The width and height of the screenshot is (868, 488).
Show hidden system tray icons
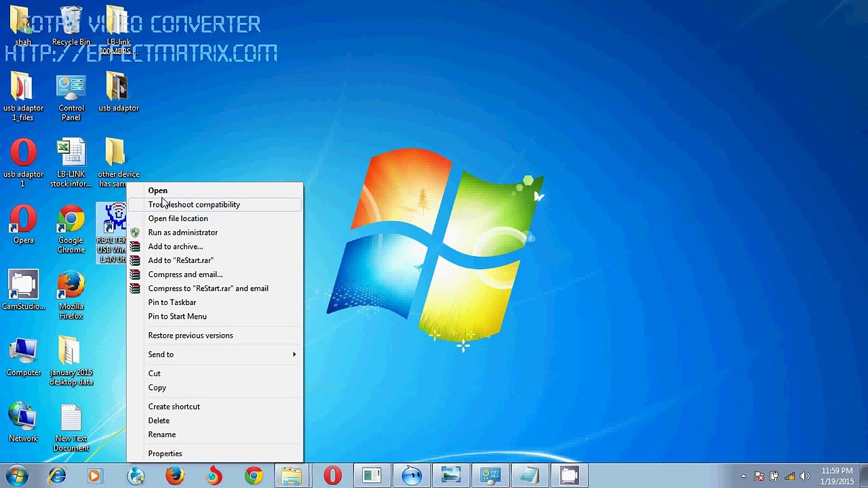(743, 476)
